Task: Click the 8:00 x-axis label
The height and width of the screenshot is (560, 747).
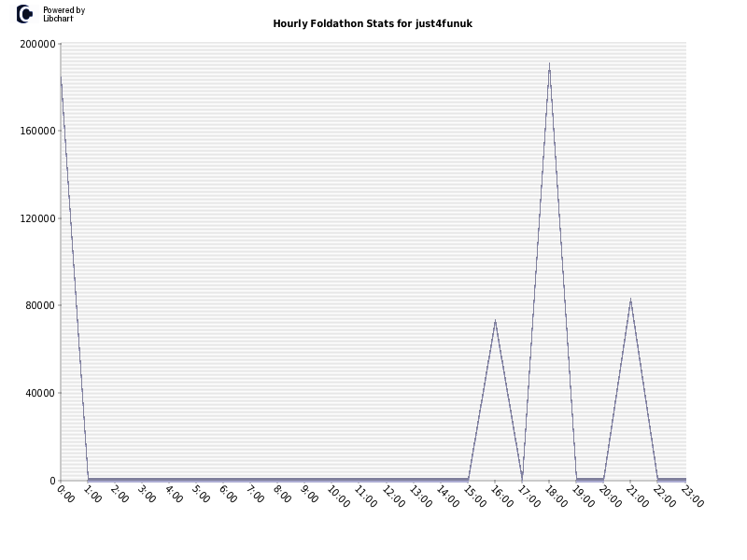Action: tap(283, 494)
